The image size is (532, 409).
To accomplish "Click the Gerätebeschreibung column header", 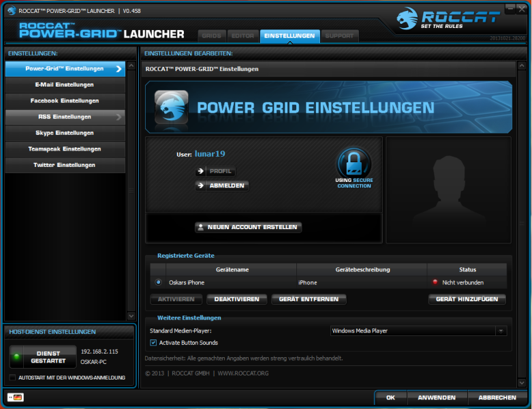I will click(362, 269).
